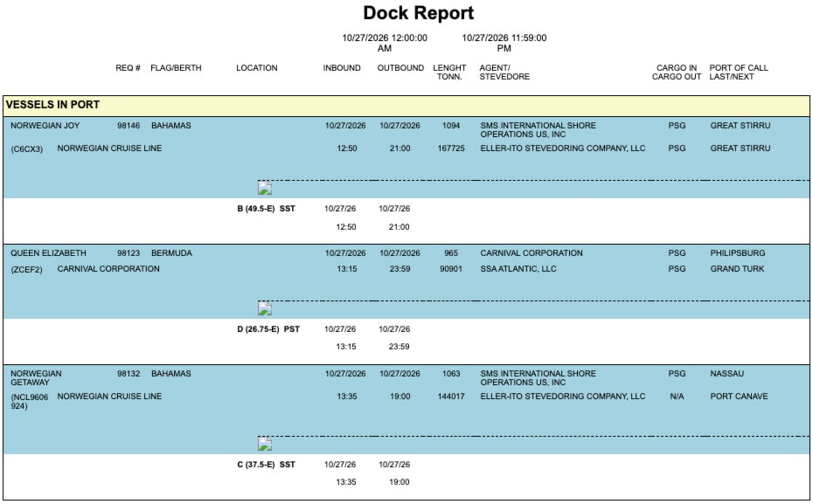Click call sign (C6CX3)

26,149
